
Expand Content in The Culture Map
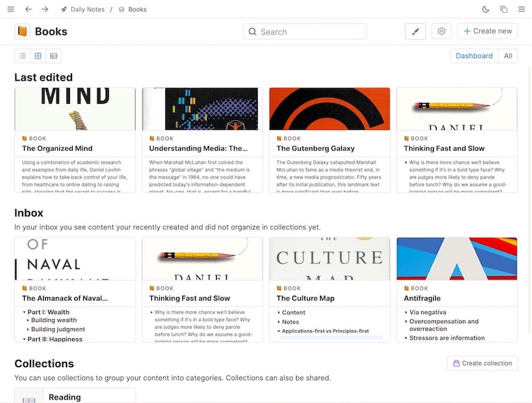coord(279,313)
